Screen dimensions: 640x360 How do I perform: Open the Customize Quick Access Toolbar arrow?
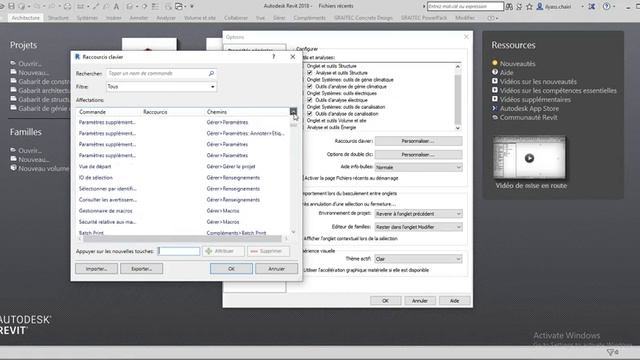pyautogui.click(x=192, y=6)
